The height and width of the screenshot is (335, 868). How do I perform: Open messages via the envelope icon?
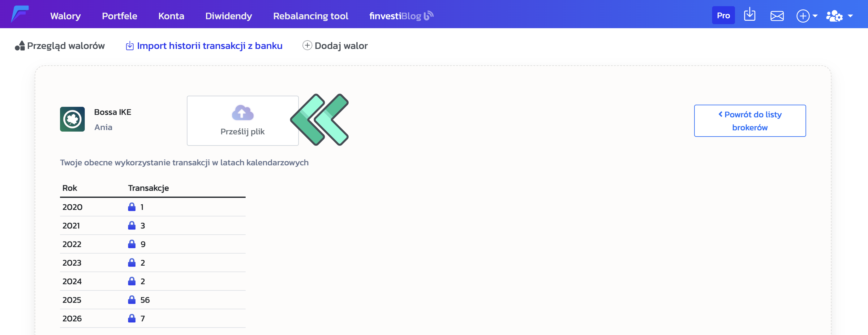coord(777,15)
